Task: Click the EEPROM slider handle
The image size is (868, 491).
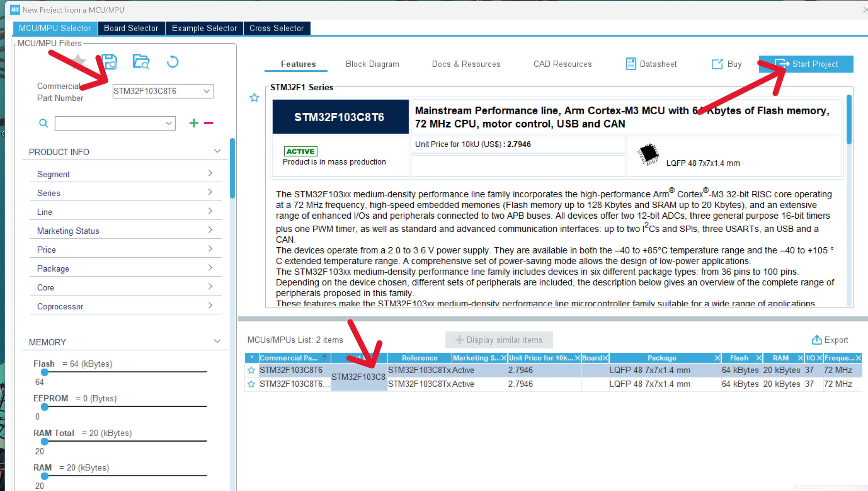Action: [x=45, y=407]
